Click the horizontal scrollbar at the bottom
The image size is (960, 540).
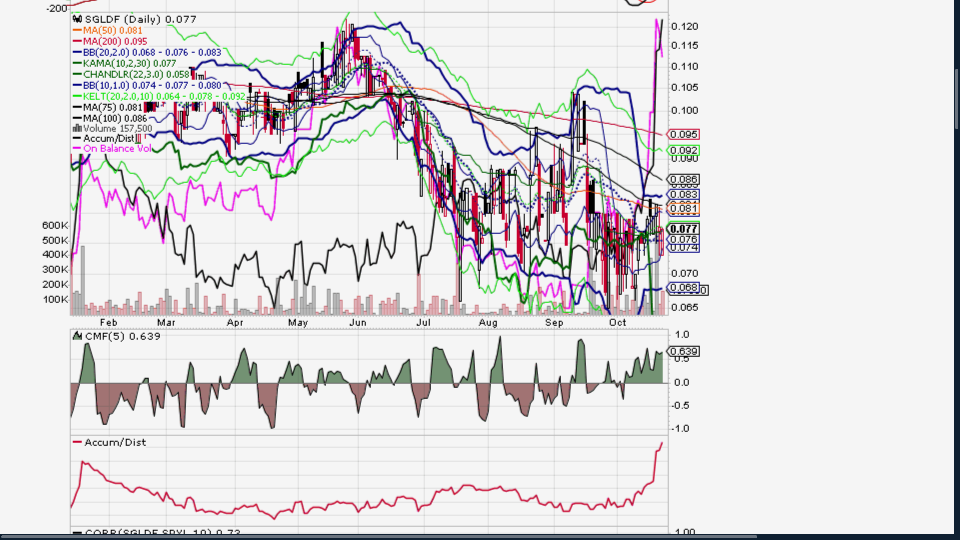point(378,537)
